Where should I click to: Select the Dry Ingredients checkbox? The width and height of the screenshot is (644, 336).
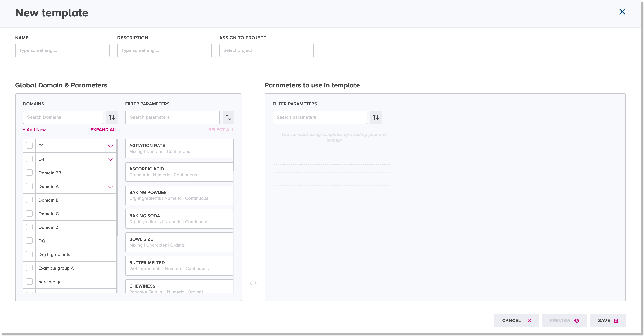(x=29, y=254)
